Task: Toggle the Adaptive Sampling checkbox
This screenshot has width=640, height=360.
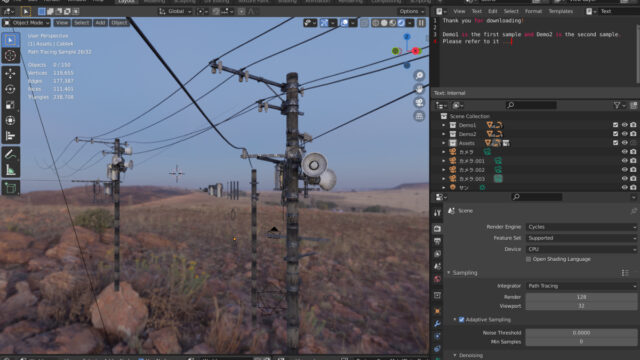Action: tap(461, 320)
